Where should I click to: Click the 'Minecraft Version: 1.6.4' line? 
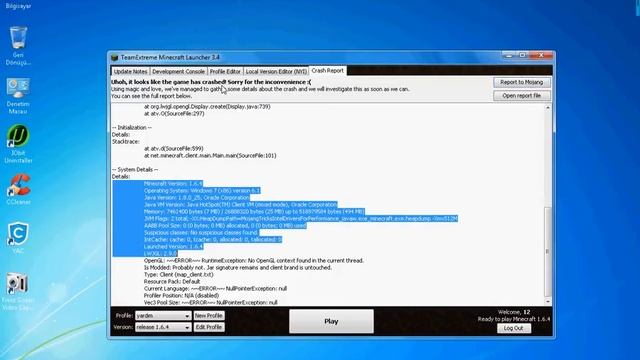[x=173, y=184]
